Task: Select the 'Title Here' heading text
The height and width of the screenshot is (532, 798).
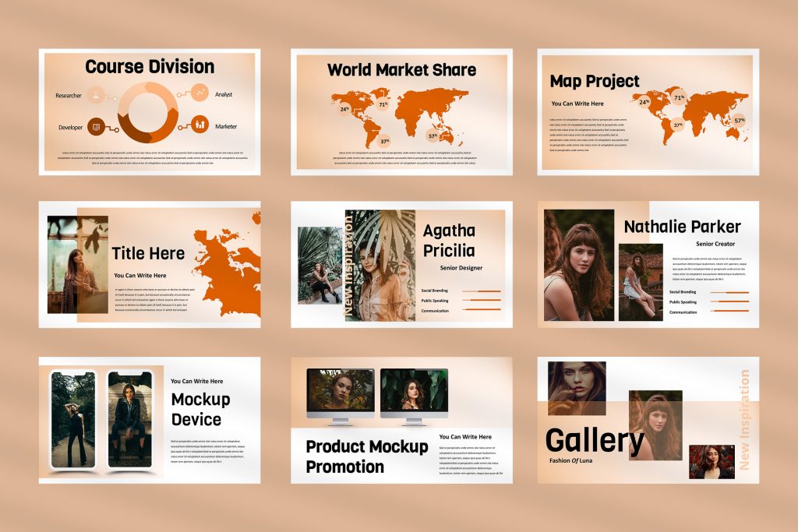Action: (148, 253)
